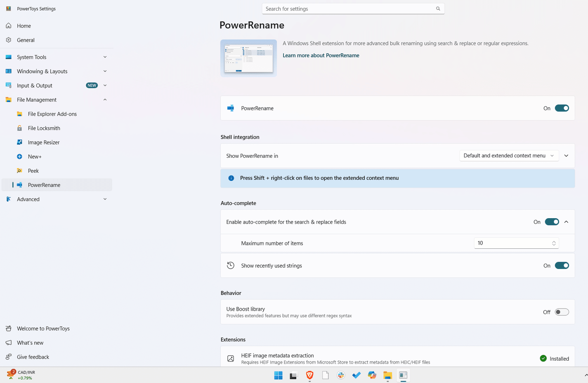Enable the Use Boost library toggle
588x383 pixels.
(562, 312)
